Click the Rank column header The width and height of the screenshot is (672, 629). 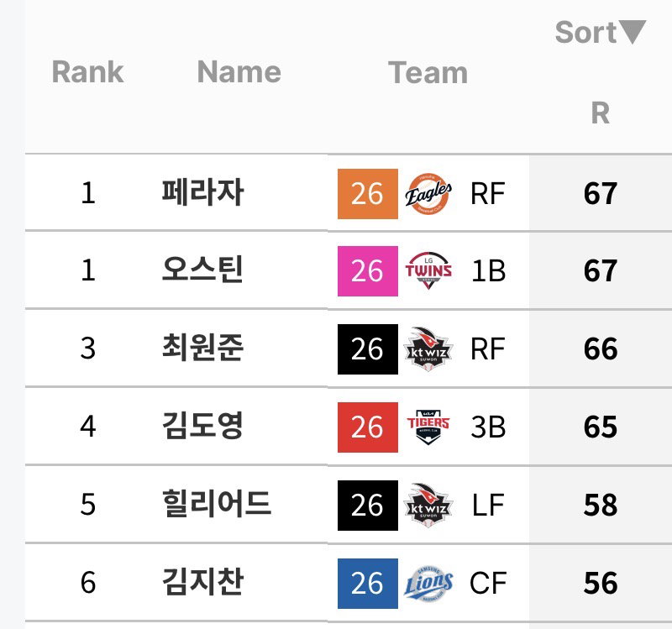88,71
